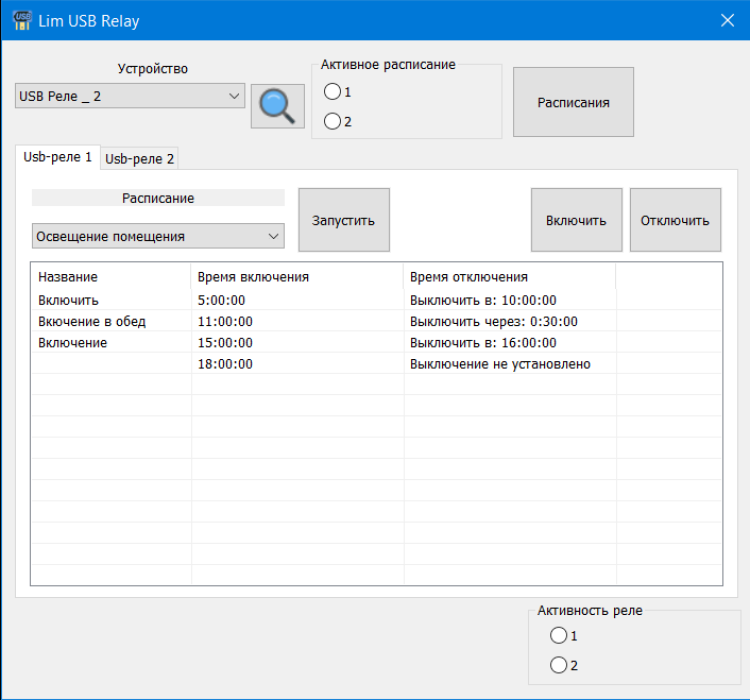Screen dimensions: 750x700
Task: Click the Запустить button
Action: (x=344, y=220)
